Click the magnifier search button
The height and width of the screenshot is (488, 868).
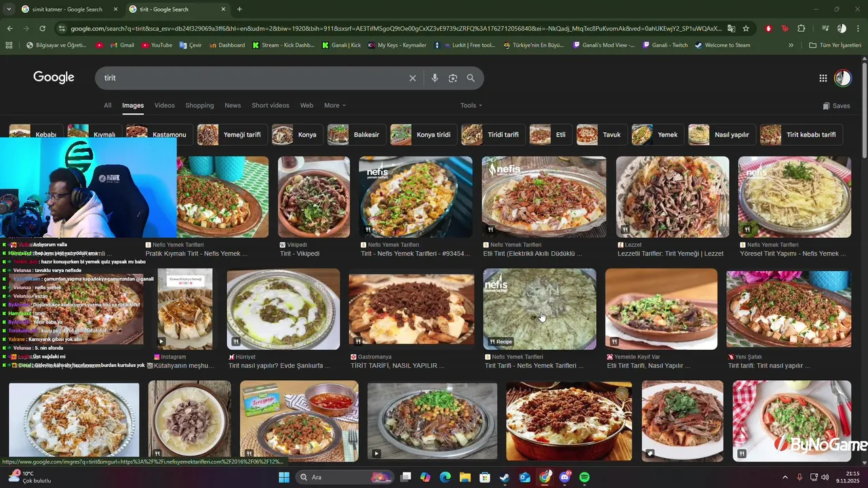[471, 78]
